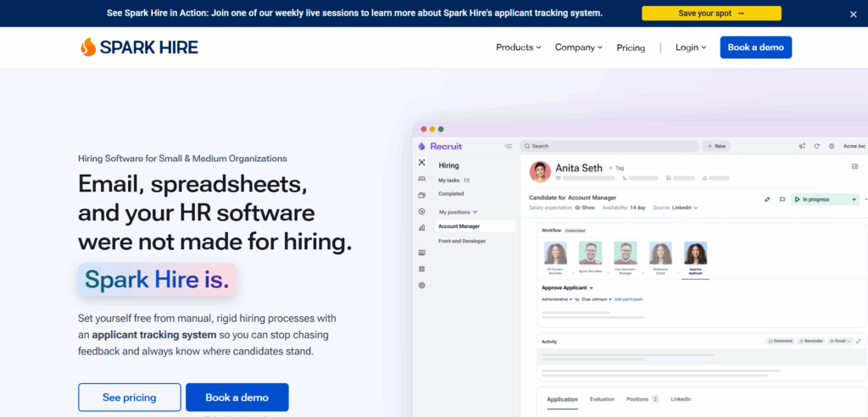This screenshot has height=417, width=868.
Task: Switch to the Positions tab
Action: (x=643, y=399)
